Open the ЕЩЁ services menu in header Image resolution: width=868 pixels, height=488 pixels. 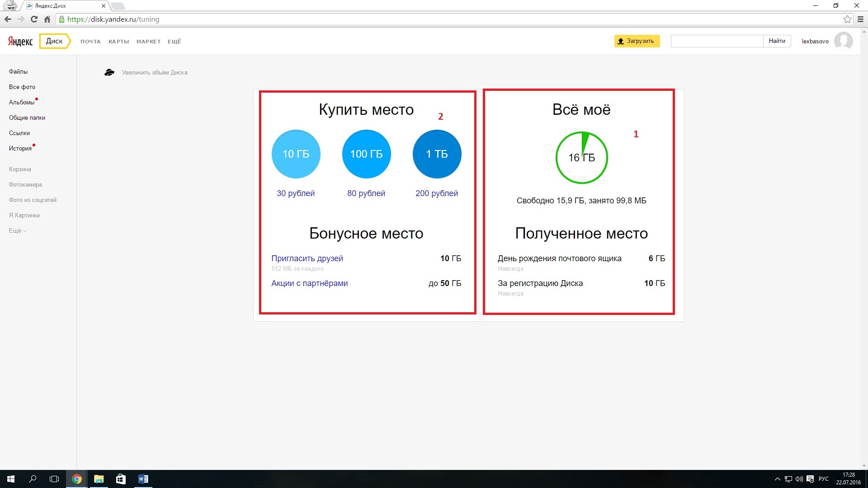(174, 42)
